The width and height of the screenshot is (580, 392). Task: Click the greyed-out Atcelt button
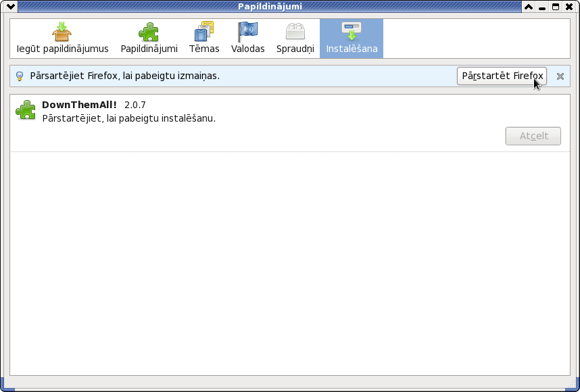533,136
